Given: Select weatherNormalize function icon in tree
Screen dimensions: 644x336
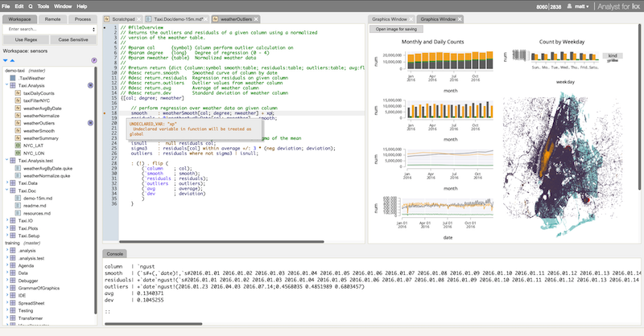Looking at the screenshot, I should click(x=18, y=116).
